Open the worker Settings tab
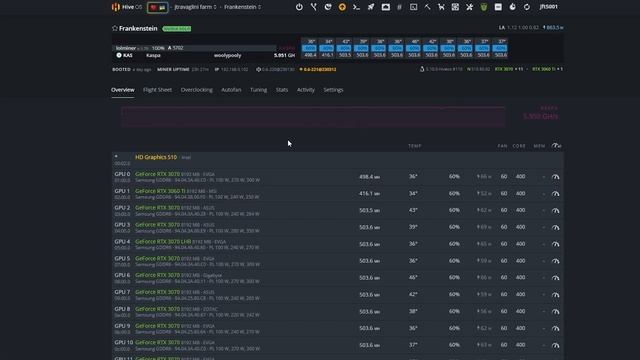Image resolution: width=640 pixels, height=360 pixels. [333, 90]
